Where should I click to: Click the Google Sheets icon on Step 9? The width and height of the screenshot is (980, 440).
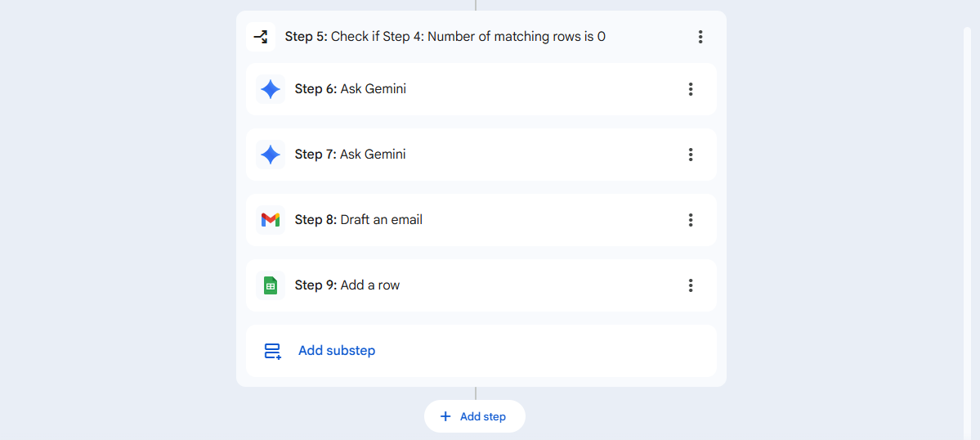pyautogui.click(x=271, y=285)
